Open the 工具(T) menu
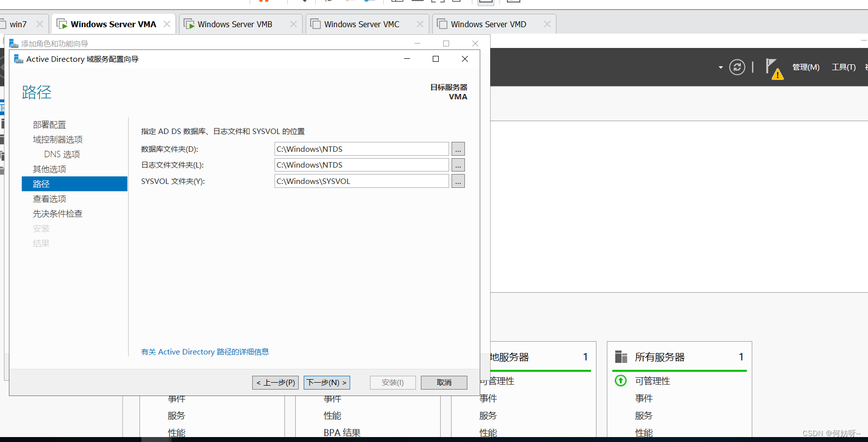The width and height of the screenshot is (868, 442). coord(844,67)
